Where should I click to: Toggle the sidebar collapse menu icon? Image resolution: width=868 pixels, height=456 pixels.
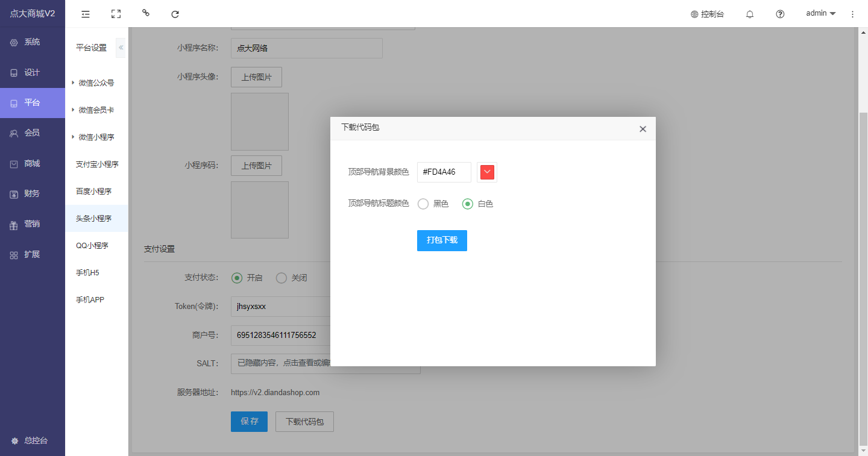pos(86,14)
